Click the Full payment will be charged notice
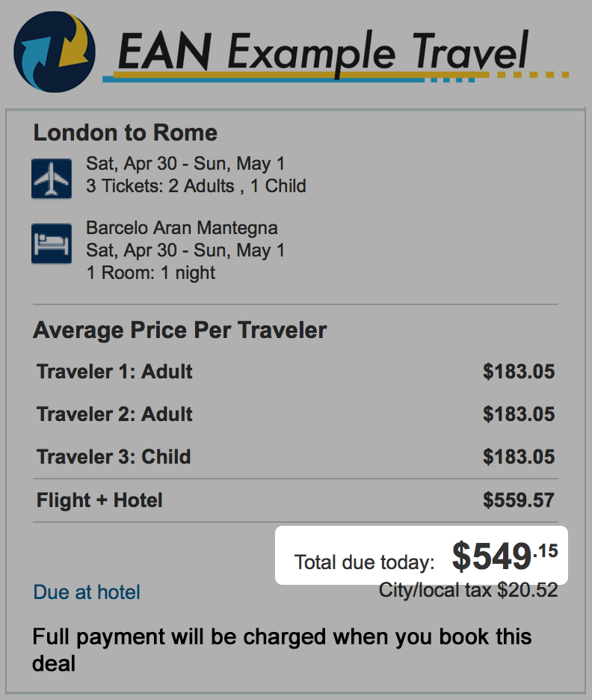 [x=282, y=650]
